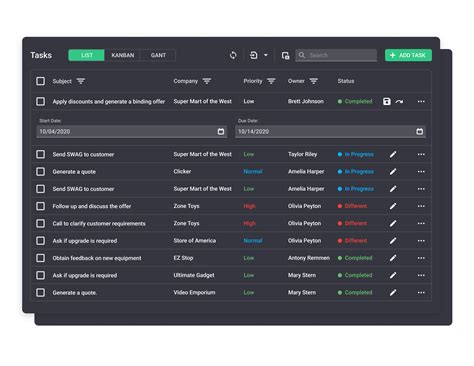Open the column chooser icon left of search

tap(285, 55)
